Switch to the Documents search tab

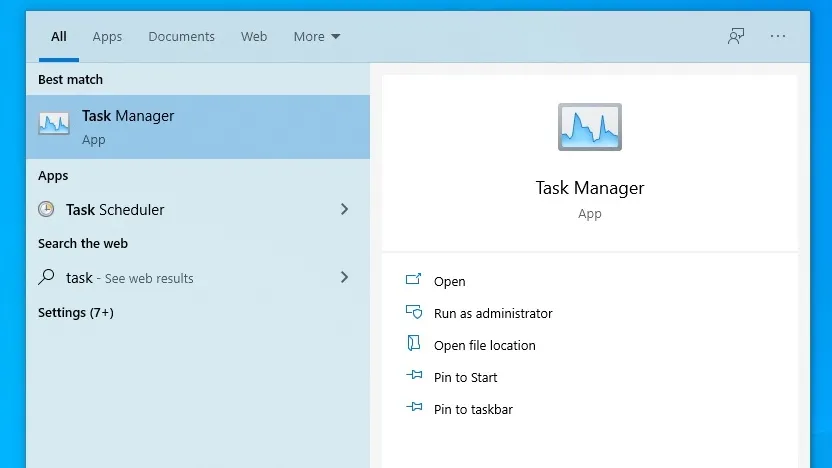pyautogui.click(x=181, y=37)
